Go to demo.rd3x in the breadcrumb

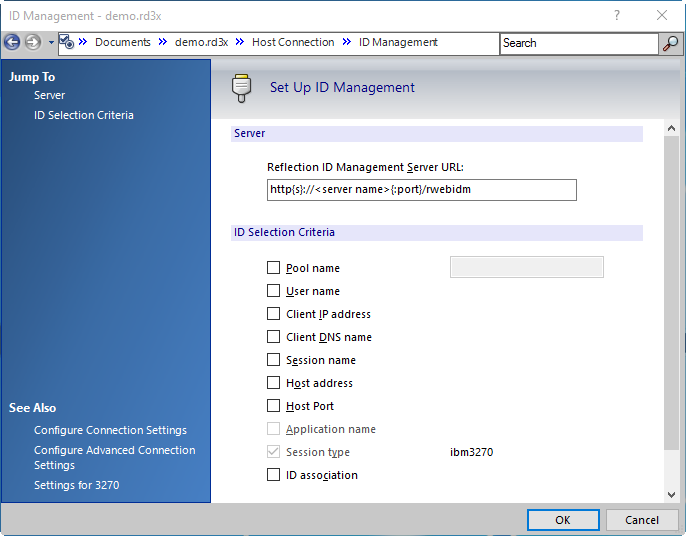click(200, 42)
